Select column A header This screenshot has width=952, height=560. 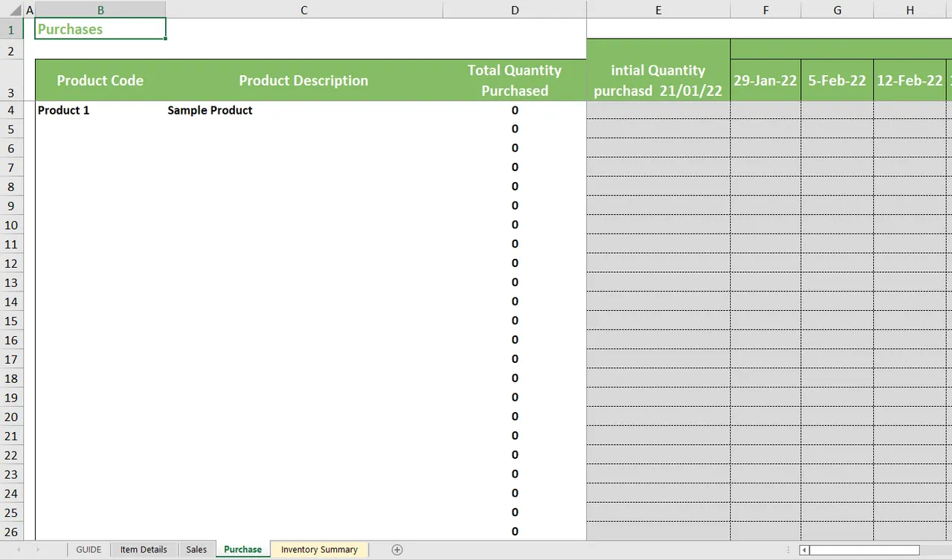pos(30,10)
